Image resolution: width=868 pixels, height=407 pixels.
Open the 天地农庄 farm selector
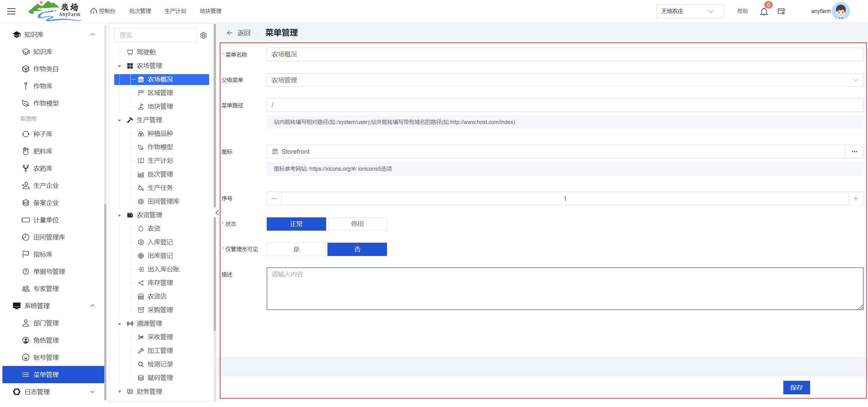689,11
